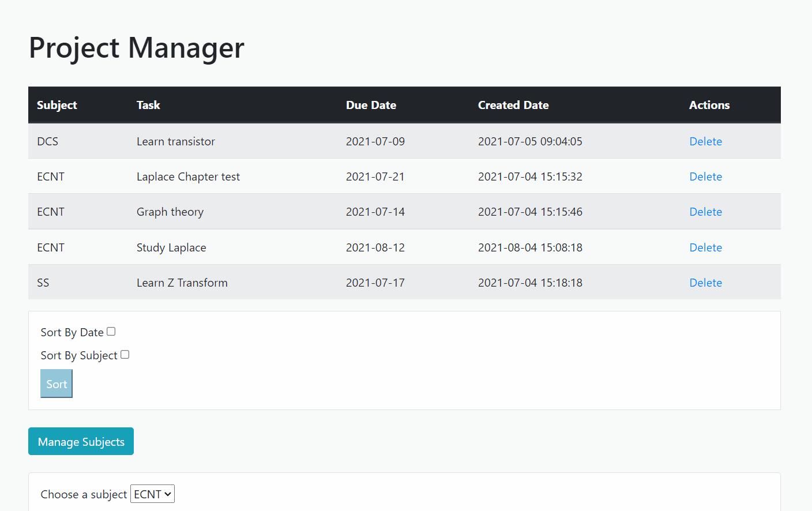Image resolution: width=812 pixels, height=511 pixels.
Task: Click the Created Date column header
Action: tap(513, 105)
